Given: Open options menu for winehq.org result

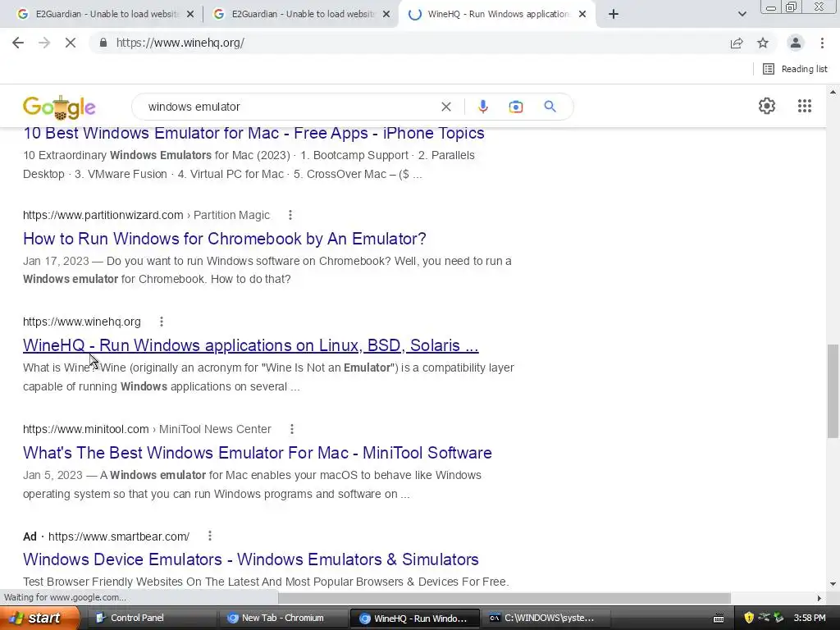Looking at the screenshot, I should click(162, 322).
